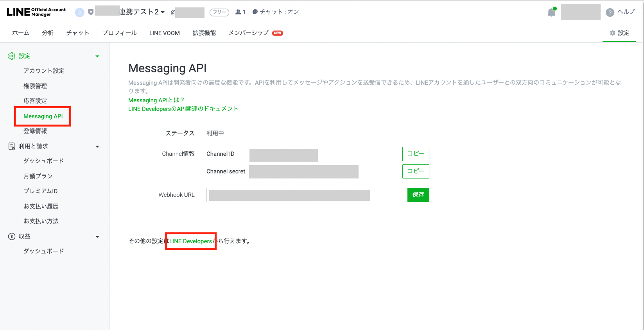Screen dimensions: 644x330
Task: Open the LINE Developers link at bottom
Action: click(190, 241)
